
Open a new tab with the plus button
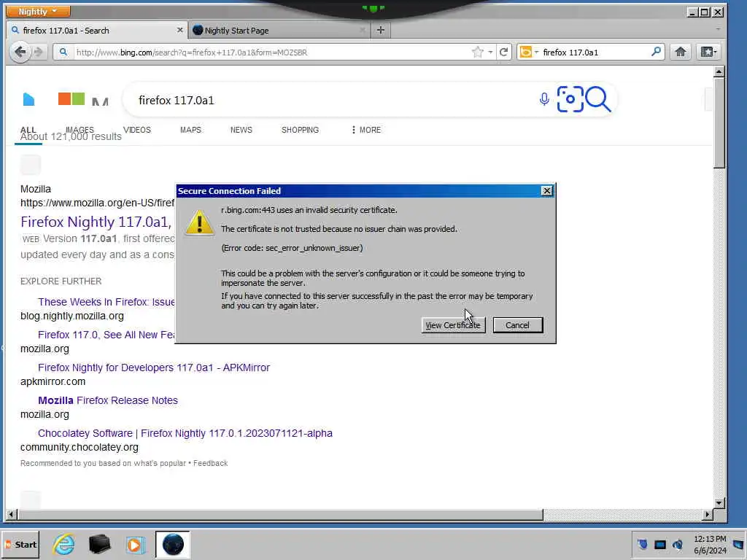point(380,30)
